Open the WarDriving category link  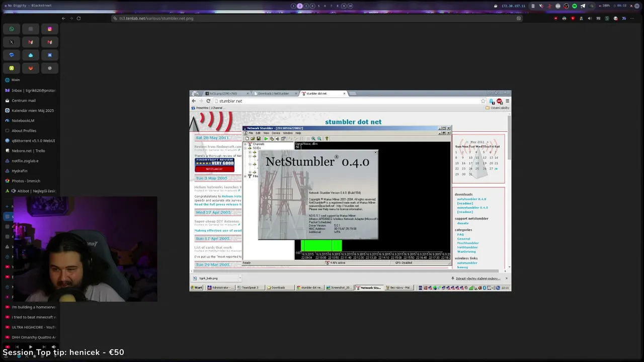click(466, 251)
